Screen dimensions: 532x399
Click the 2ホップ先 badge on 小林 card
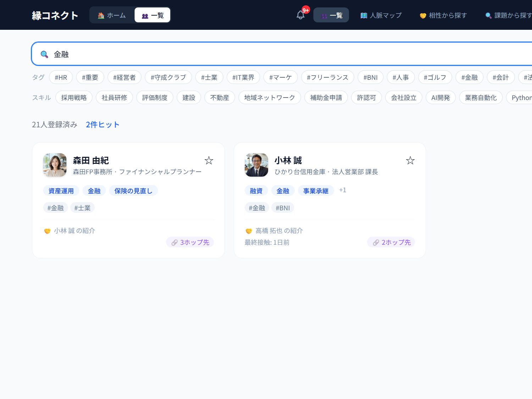click(392, 242)
